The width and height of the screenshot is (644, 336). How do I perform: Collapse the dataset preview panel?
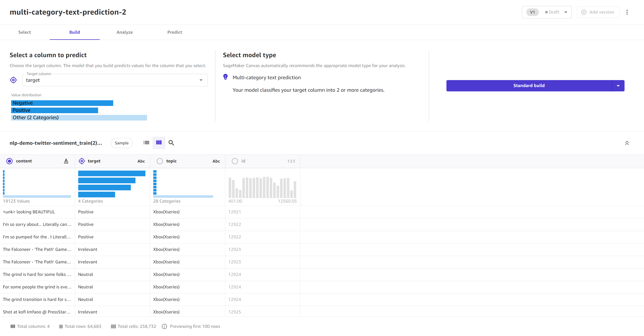pos(627,143)
